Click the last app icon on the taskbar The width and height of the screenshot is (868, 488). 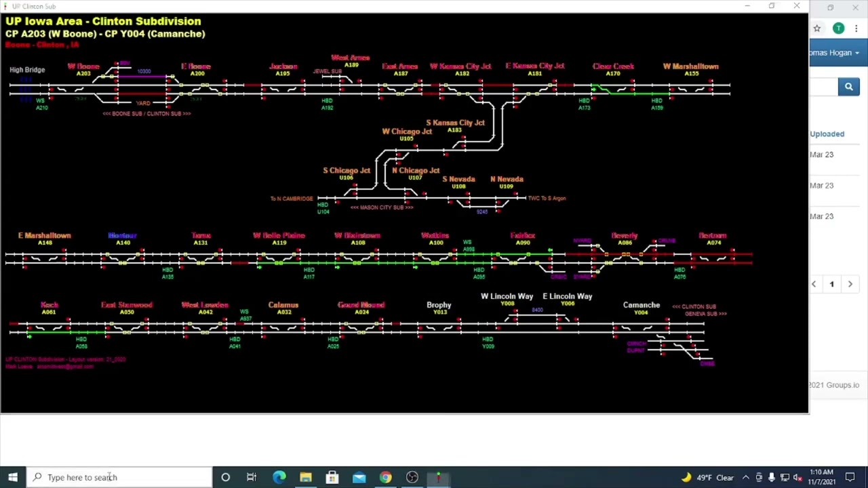coord(439,477)
